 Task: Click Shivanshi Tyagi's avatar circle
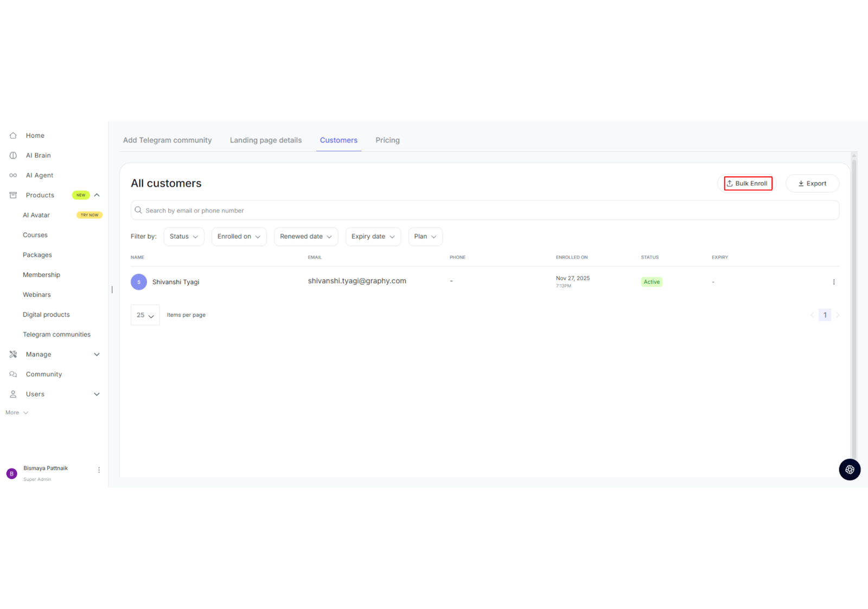click(139, 282)
